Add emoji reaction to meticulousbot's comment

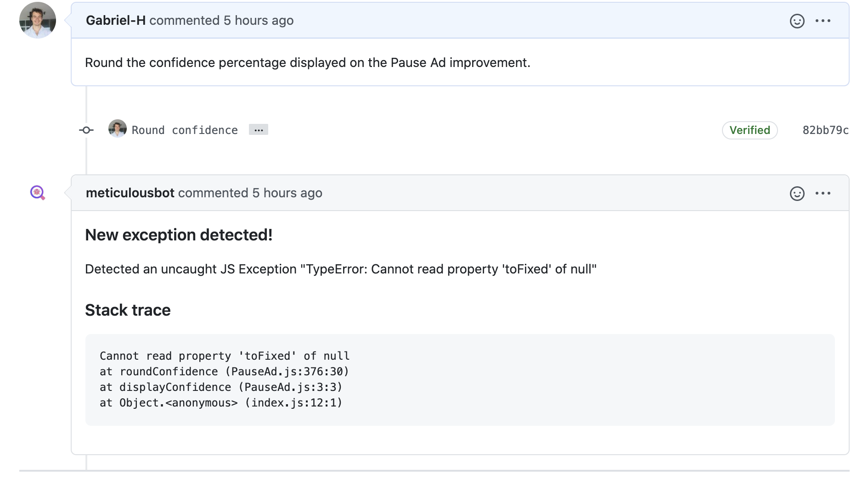pos(797,194)
